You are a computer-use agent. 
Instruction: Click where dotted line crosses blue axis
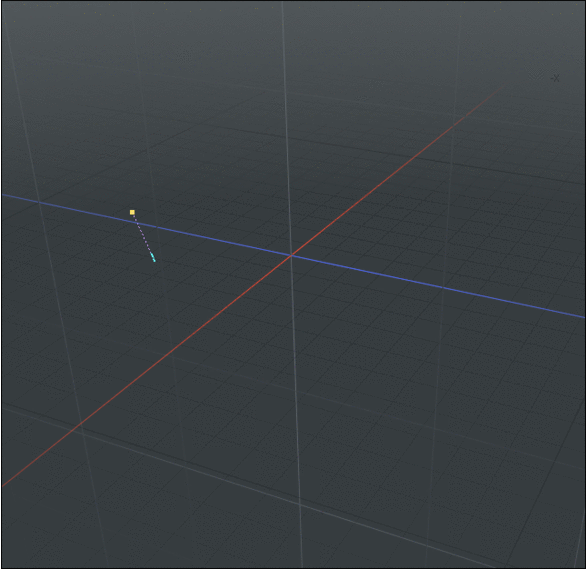137,223
